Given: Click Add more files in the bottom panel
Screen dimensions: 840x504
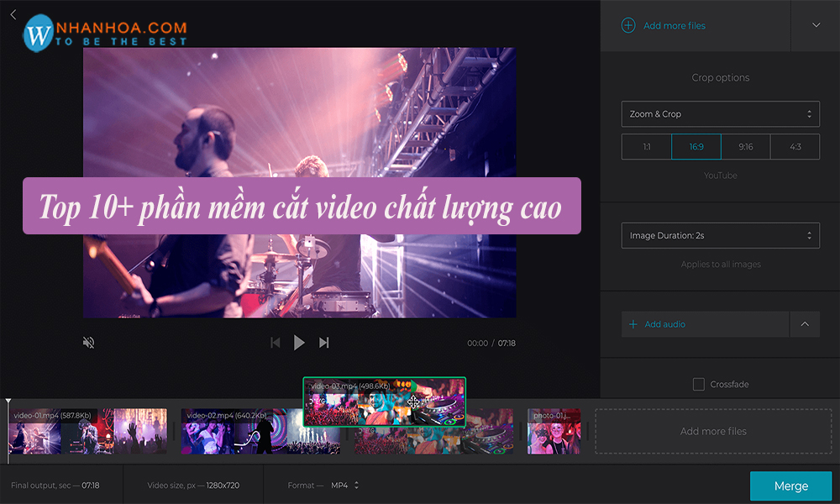Looking at the screenshot, I should [712, 431].
